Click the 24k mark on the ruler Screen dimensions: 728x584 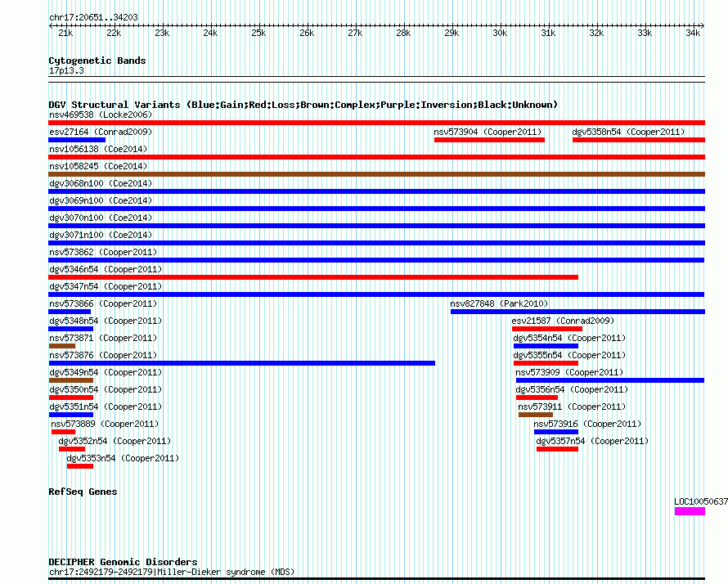click(210, 33)
